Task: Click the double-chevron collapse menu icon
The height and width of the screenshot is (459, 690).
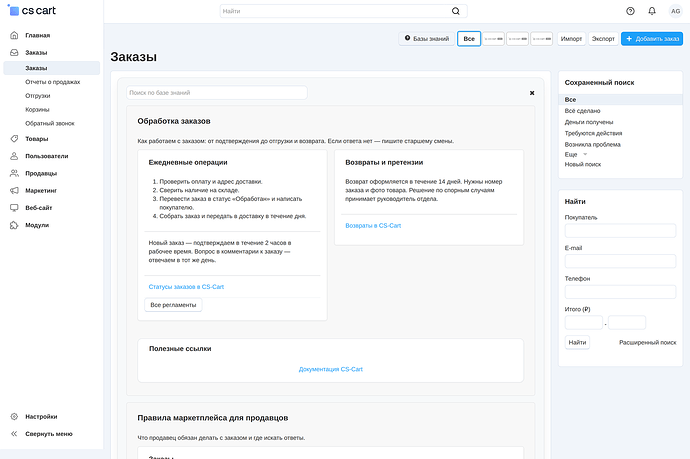Action: coord(14,433)
